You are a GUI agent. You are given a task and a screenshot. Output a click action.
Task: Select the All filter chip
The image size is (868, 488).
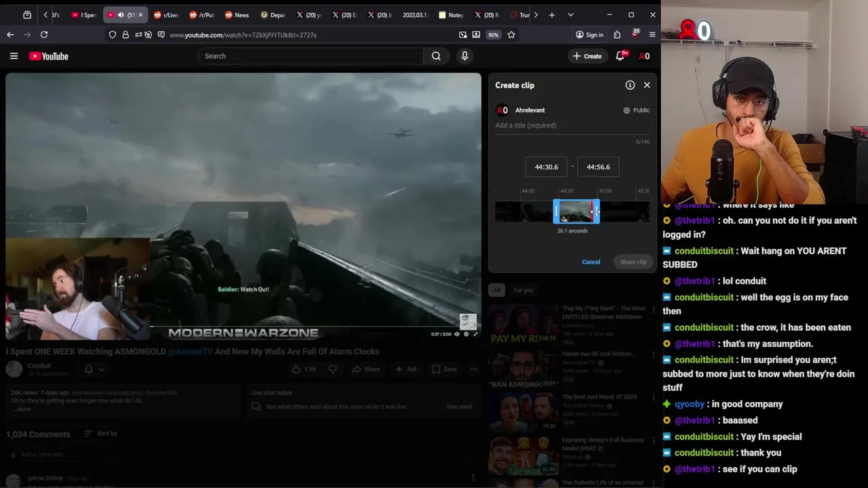pos(496,290)
